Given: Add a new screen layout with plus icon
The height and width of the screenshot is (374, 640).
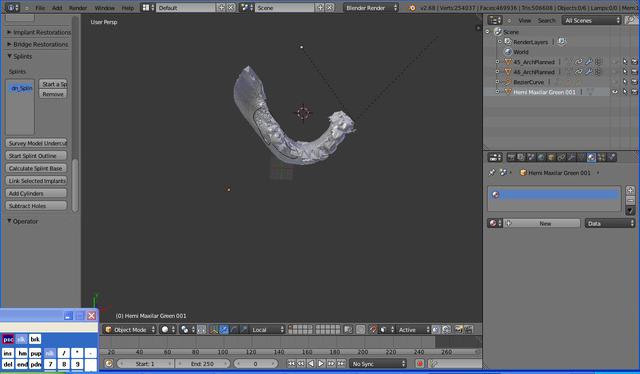Looking at the screenshot, I should click(x=221, y=8).
